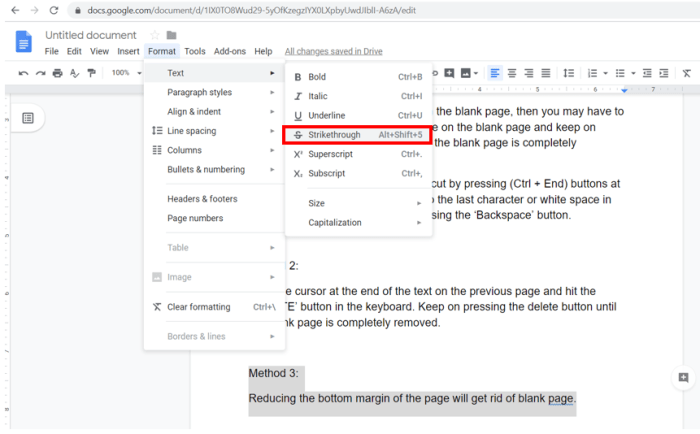Click the spell check icon
The height and width of the screenshot is (434, 700).
[x=75, y=73]
